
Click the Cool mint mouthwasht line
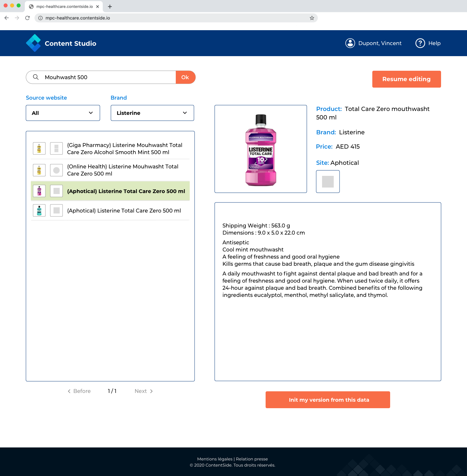click(x=253, y=250)
